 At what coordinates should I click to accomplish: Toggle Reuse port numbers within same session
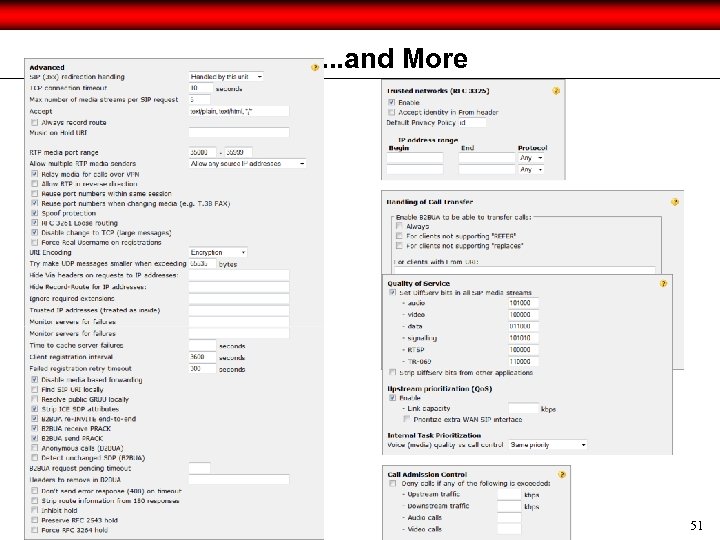34,193
